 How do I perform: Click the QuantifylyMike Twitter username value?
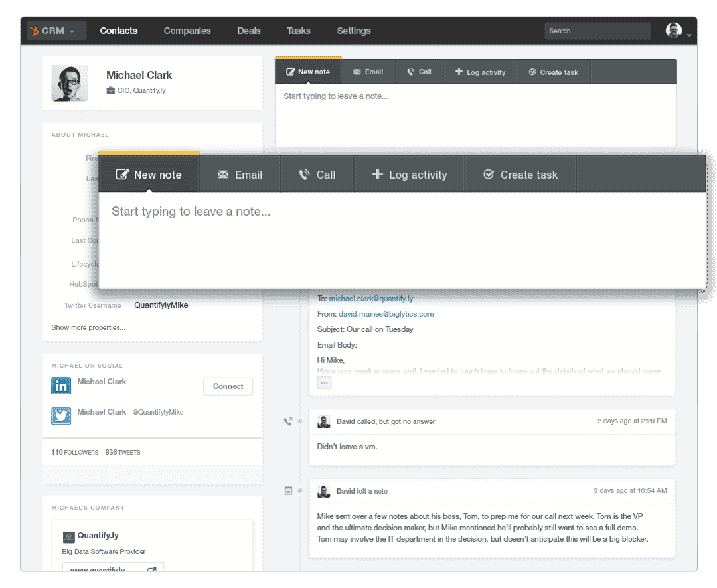point(161,305)
